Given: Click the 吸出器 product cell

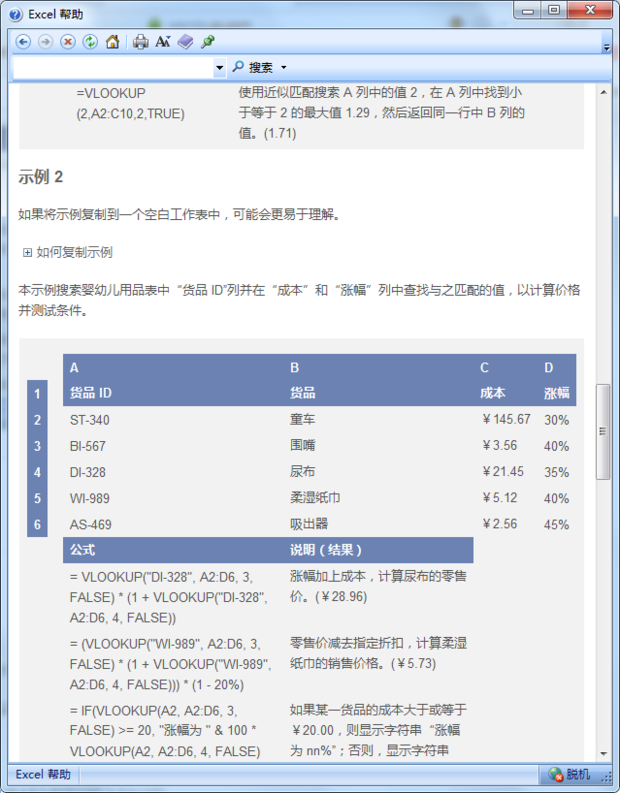Looking at the screenshot, I should (308, 524).
